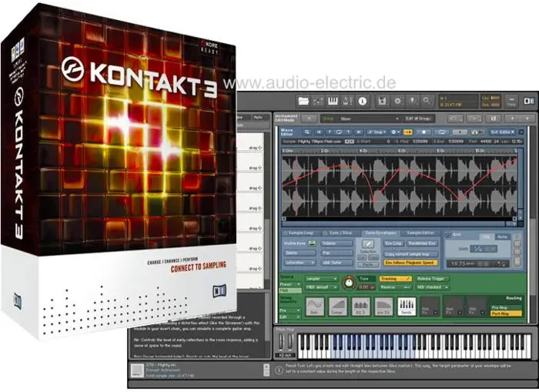Go to the next instrument with the right arrow
Image resolution: width=539 pixels, height=392 pixels.
[x=527, y=119]
